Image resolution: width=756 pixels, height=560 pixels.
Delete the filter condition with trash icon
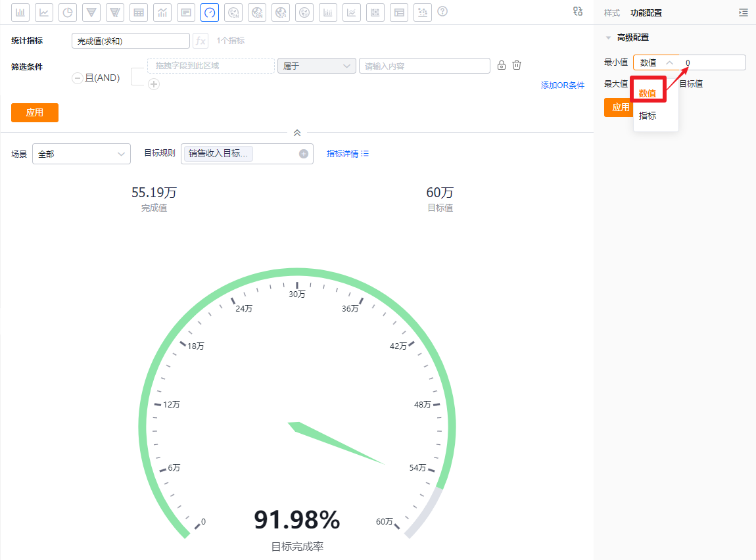point(516,65)
